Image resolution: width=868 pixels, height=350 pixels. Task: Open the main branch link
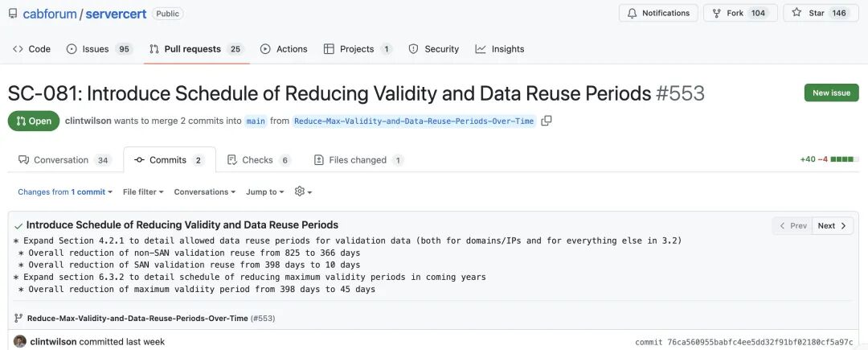click(256, 121)
